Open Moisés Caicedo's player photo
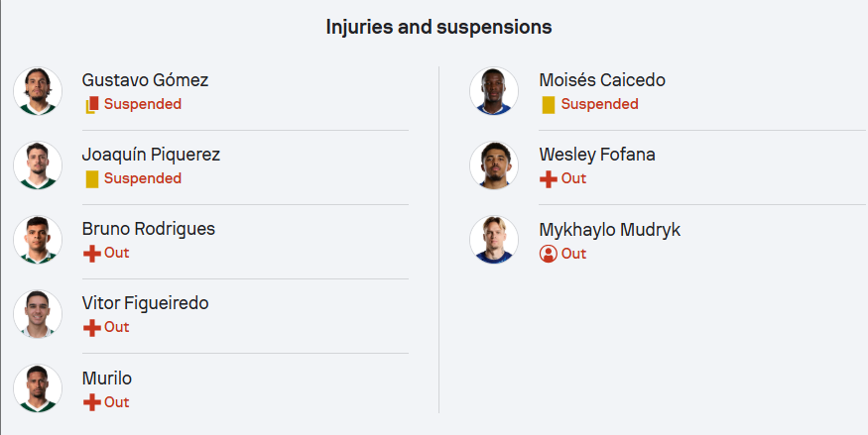This screenshot has width=868, height=435. click(x=494, y=91)
